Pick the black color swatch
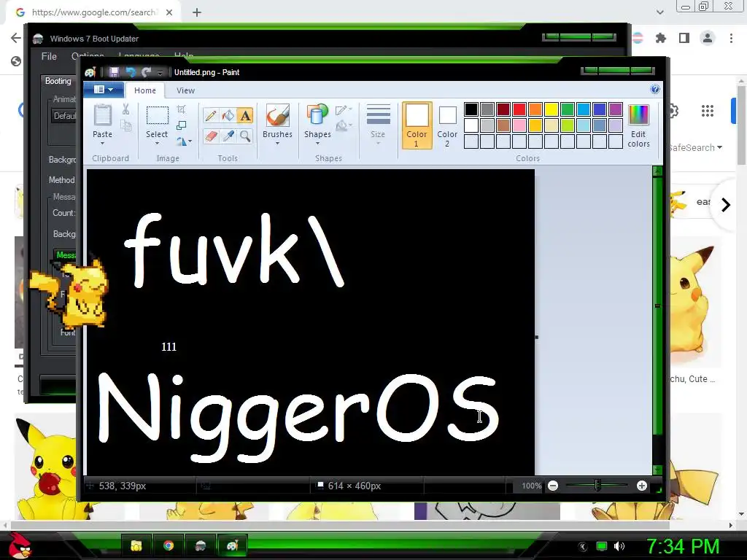The width and height of the screenshot is (747, 560). (471, 109)
